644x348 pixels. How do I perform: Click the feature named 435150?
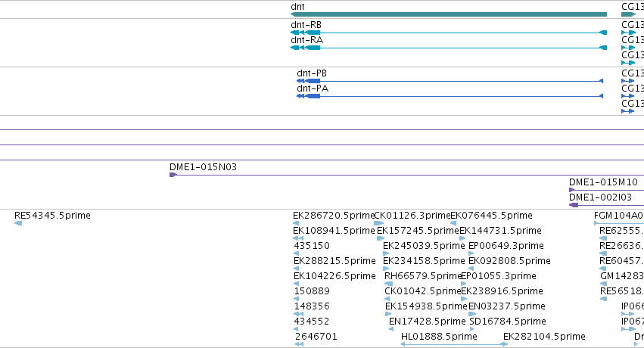point(312,246)
